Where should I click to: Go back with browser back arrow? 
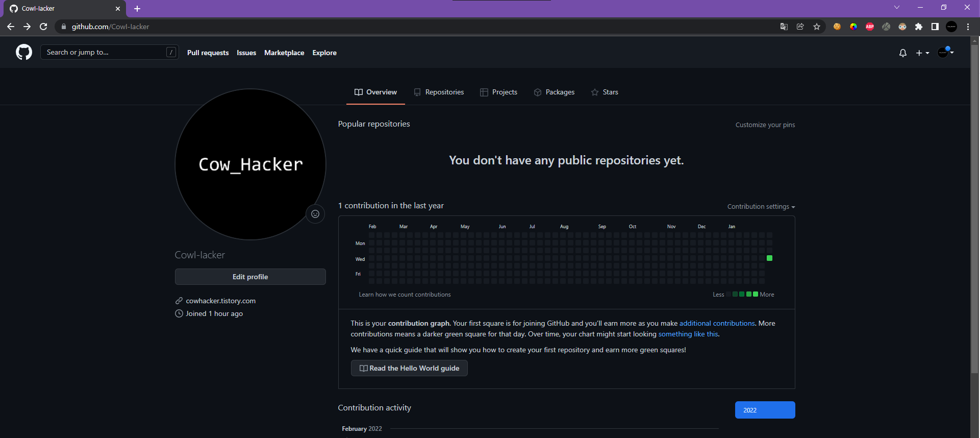pos(11,27)
